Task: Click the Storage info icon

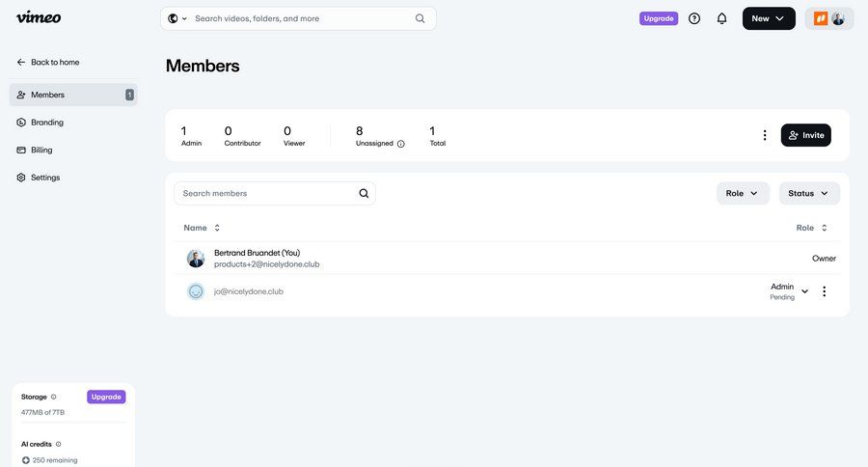Action: [x=53, y=397]
